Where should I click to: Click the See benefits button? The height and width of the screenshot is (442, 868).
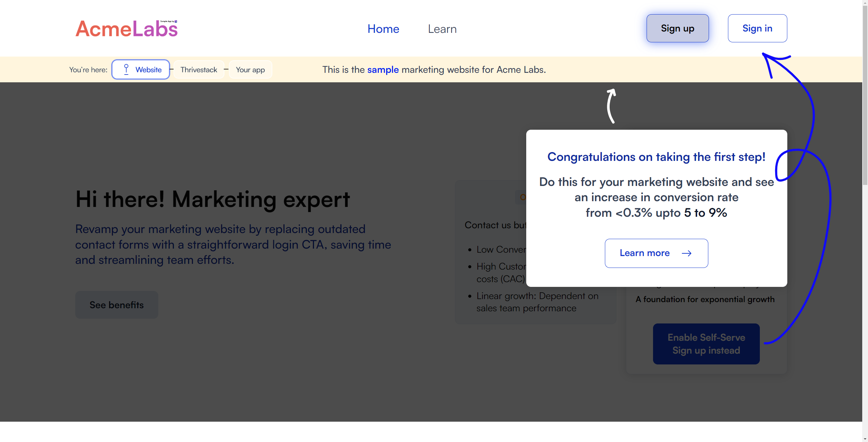[117, 305]
